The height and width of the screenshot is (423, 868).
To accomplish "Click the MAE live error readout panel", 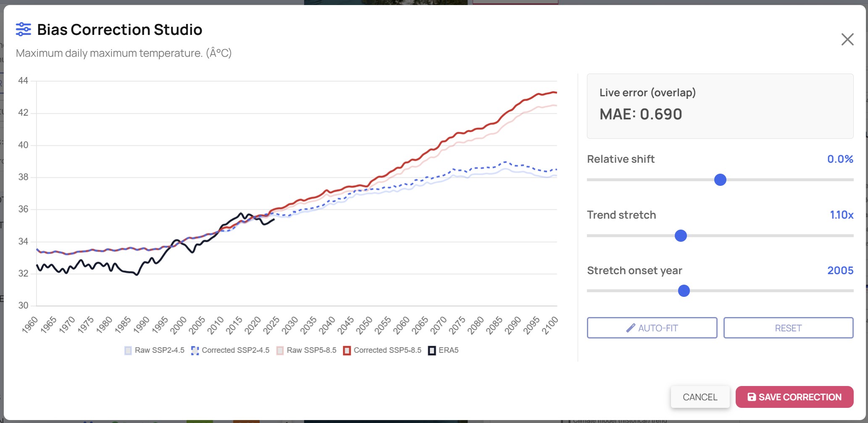I will pyautogui.click(x=720, y=106).
